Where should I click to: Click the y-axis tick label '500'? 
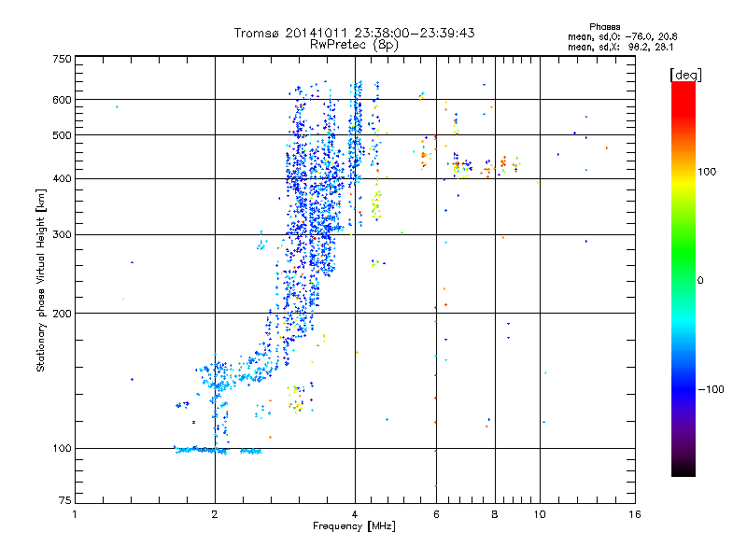(x=62, y=135)
